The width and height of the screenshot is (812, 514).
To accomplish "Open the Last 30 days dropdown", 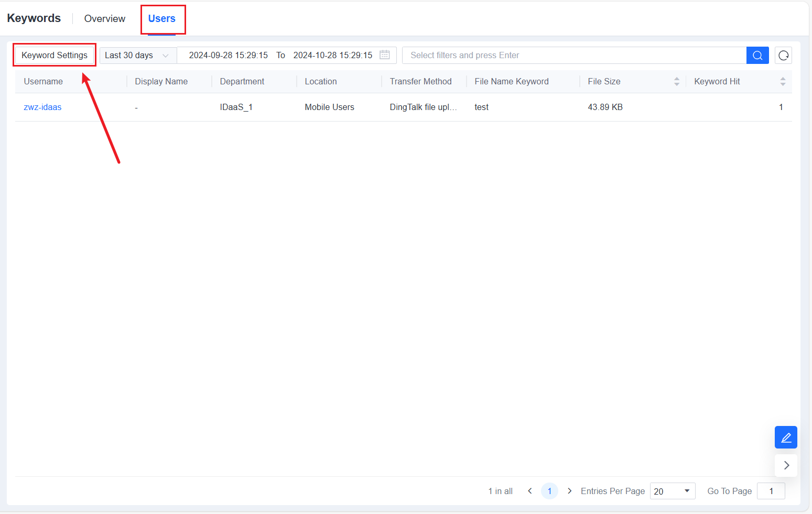I will click(x=138, y=56).
